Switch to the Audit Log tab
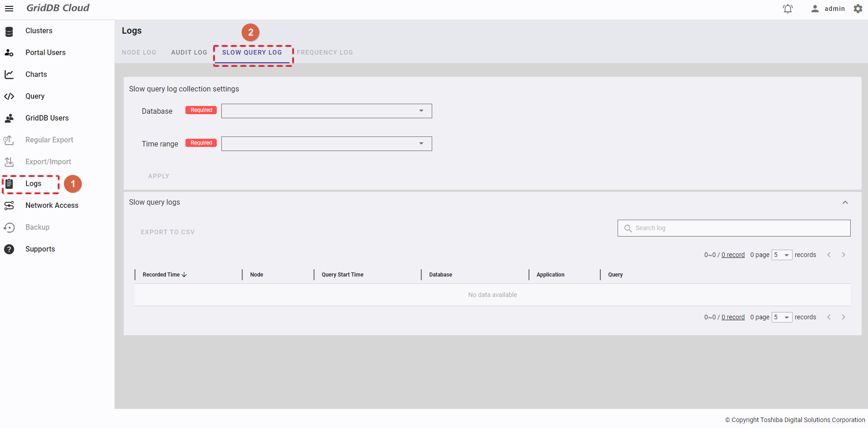This screenshot has height=428, width=868. pyautogui.click(x=189, y=52)
